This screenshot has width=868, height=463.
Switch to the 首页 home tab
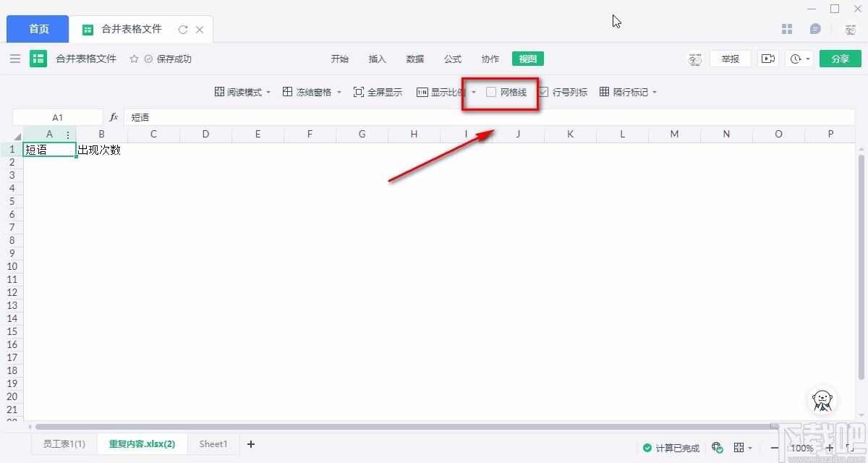(39, 29)
